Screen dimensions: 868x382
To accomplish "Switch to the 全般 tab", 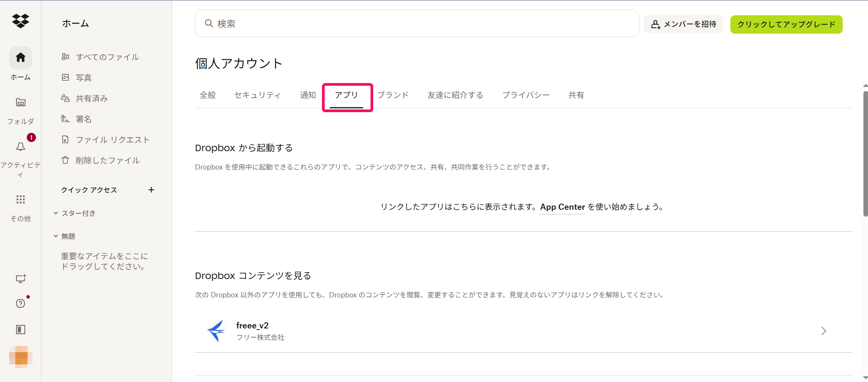I will pyautogui.click(x=208, y=95).
